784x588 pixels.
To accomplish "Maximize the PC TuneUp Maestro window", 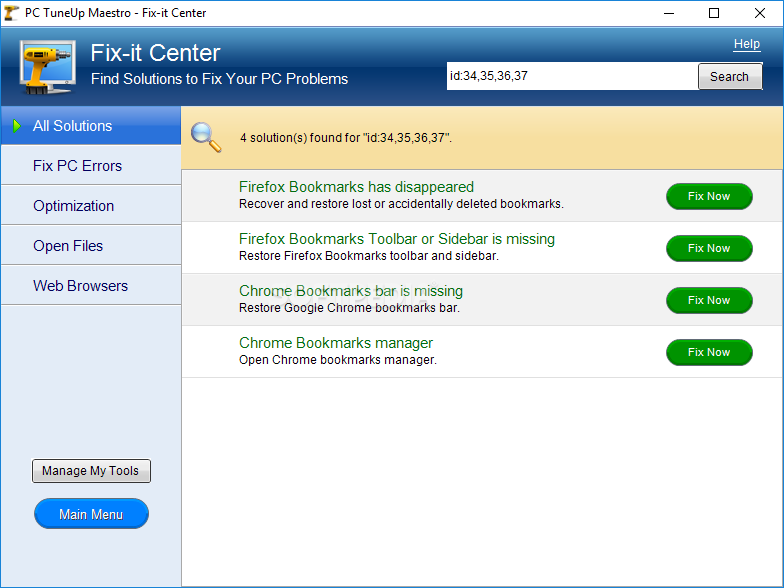I will point(714,13).
